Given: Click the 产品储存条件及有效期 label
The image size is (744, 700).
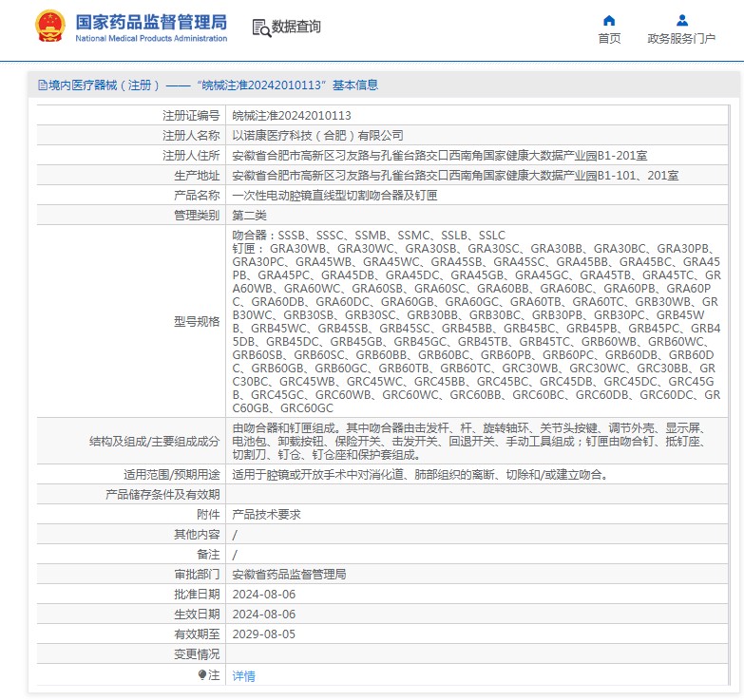Looking at the screenshot, I should [162, 495].
